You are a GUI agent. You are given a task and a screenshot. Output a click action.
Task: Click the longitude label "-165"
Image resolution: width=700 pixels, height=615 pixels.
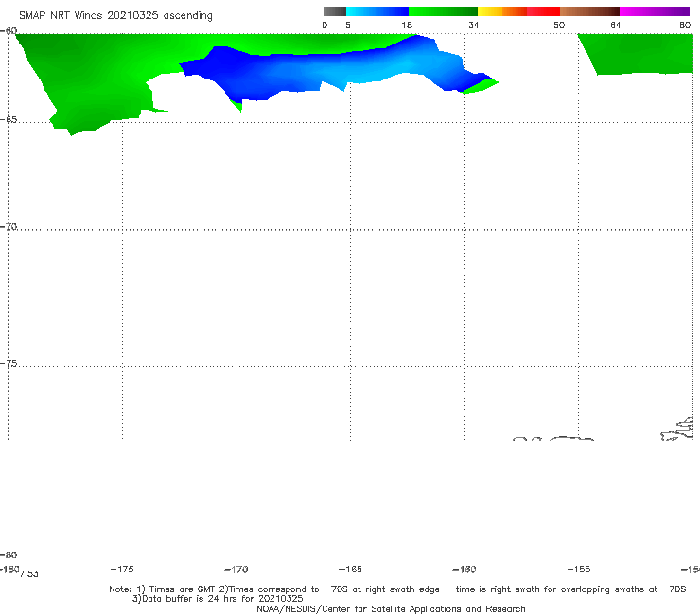click(350, 569)
